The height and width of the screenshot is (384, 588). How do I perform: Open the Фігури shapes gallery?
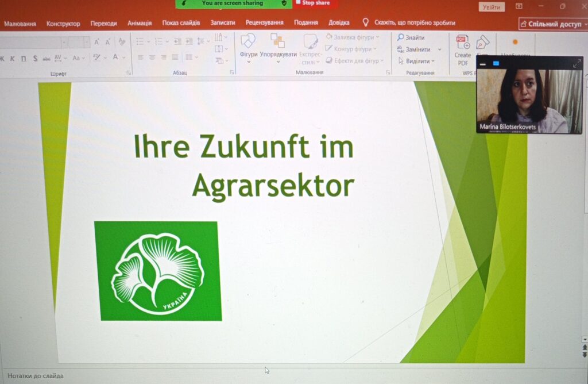tap(248, 45)
